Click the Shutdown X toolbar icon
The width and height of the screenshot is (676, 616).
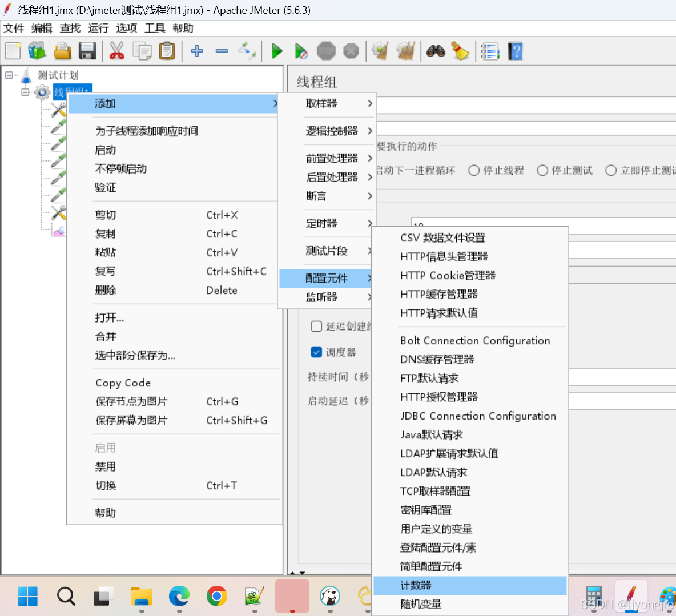351,51
